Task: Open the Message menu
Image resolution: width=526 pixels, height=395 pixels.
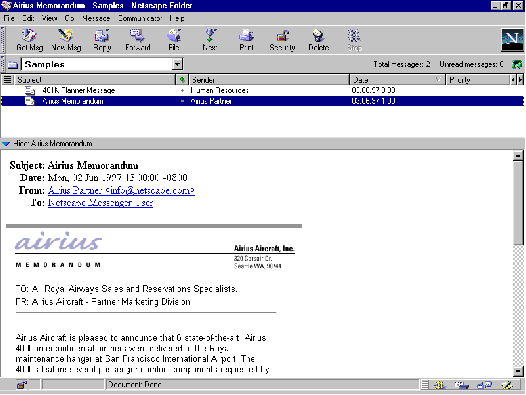Action: [x=96, y=18]
